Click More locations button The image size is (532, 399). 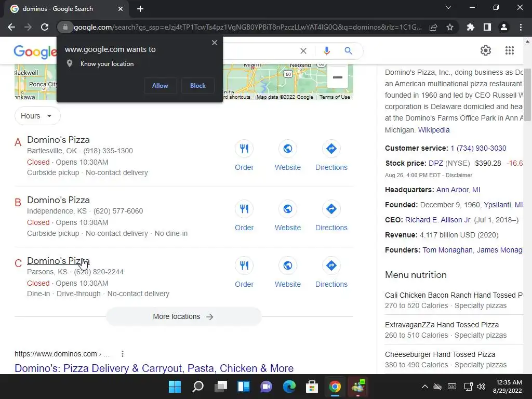[x=183, y=316]
